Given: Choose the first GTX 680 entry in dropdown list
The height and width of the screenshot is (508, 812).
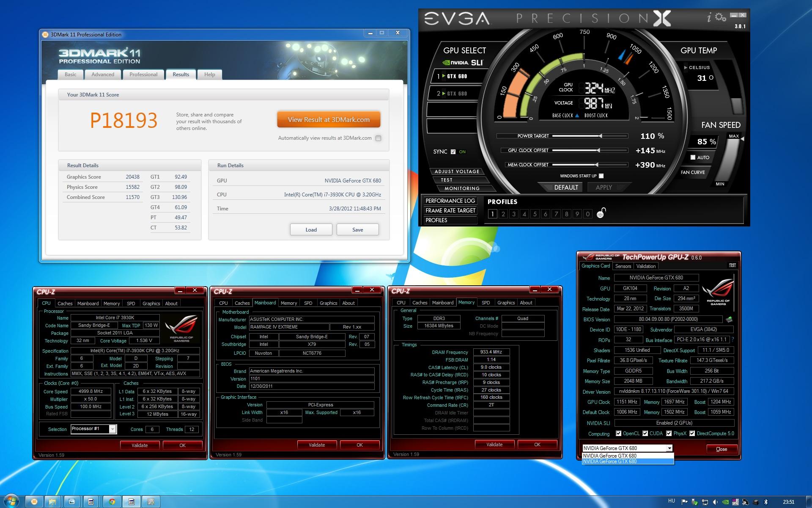Looking at the screenshot, I should (x=628, y=456).
